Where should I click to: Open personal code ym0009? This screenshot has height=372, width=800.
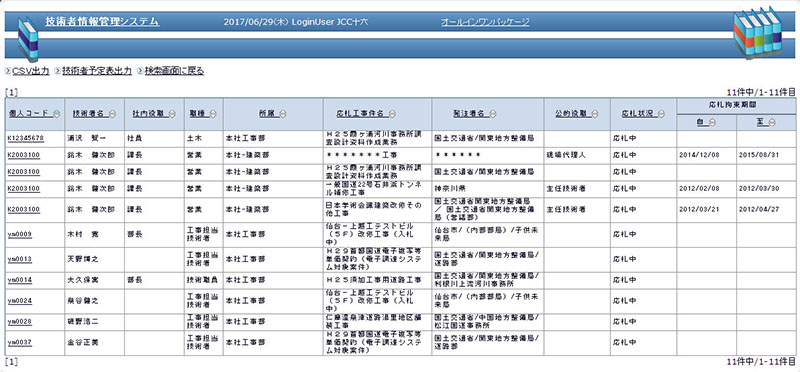point(19,234)
